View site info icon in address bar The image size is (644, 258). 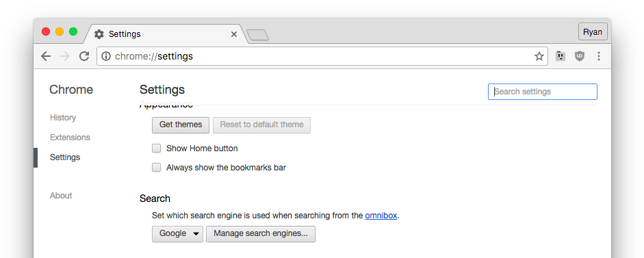coord(106,56)
